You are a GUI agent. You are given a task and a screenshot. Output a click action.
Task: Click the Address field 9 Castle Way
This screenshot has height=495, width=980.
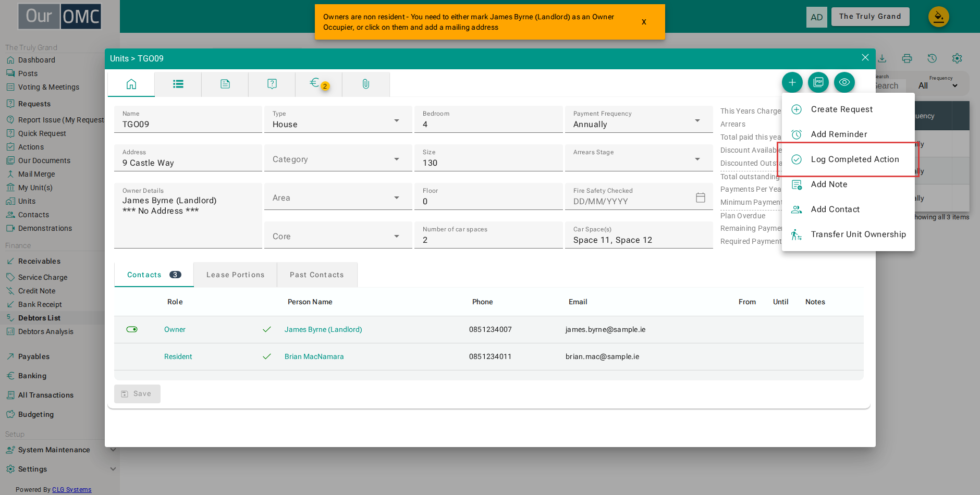point(188,158)
